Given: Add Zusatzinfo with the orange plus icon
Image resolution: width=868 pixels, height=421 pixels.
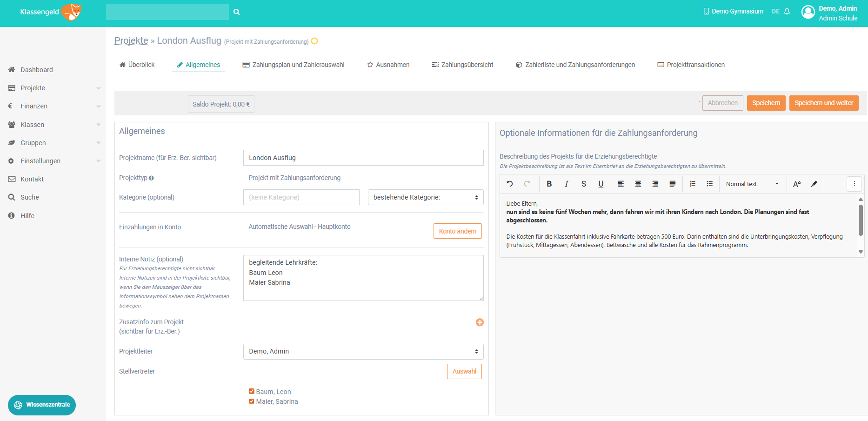Looking at the screenshot, I should [x=480, y=322].
